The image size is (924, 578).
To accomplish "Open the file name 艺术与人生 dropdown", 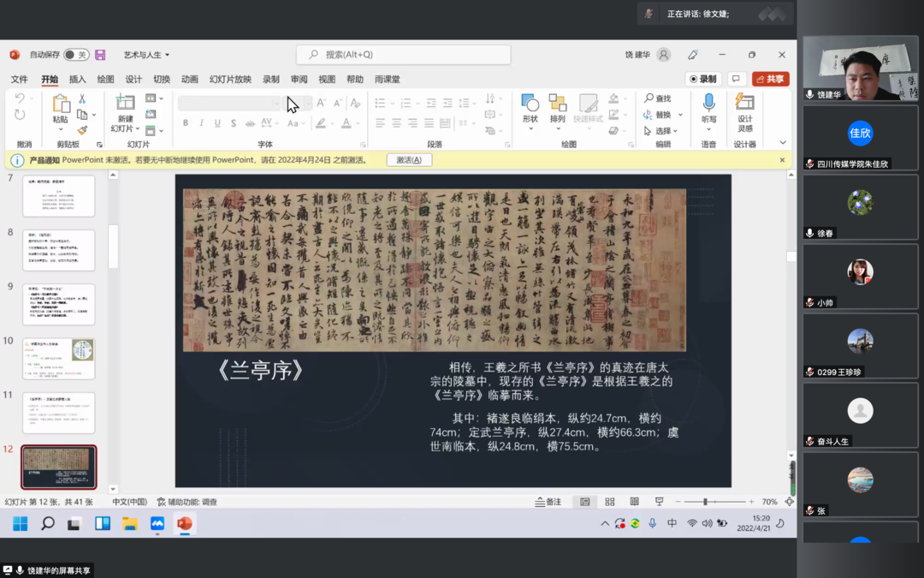I will coord(146,55).
